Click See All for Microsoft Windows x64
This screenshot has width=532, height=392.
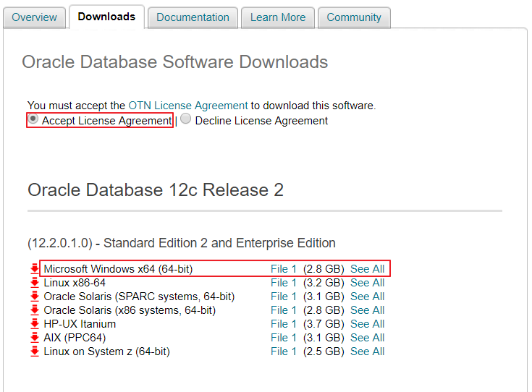[x=368, y=269]
